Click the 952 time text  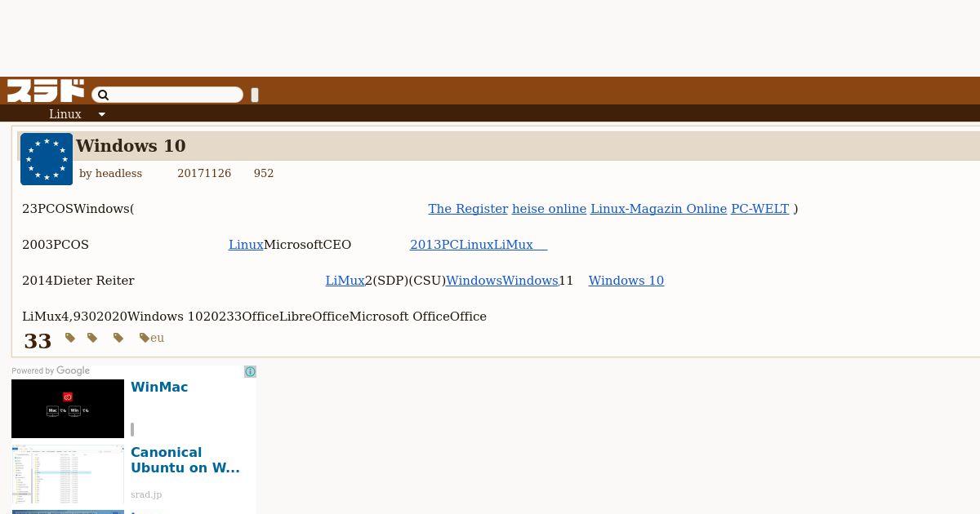264,174
